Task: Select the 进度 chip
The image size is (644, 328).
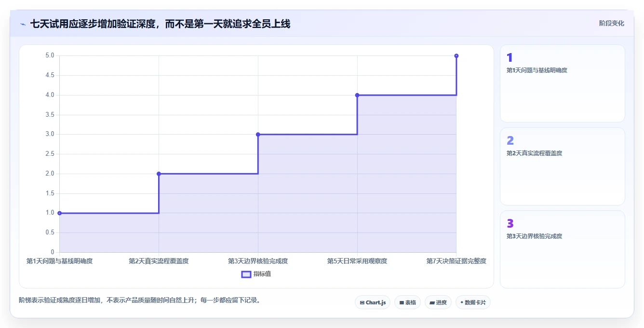Action: coord(438,302)
